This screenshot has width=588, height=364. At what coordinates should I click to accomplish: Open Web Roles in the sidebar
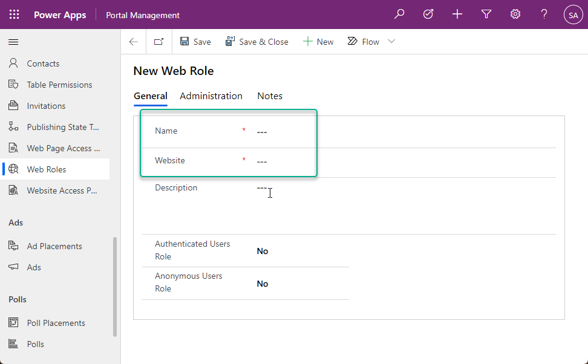pos(55,169)
